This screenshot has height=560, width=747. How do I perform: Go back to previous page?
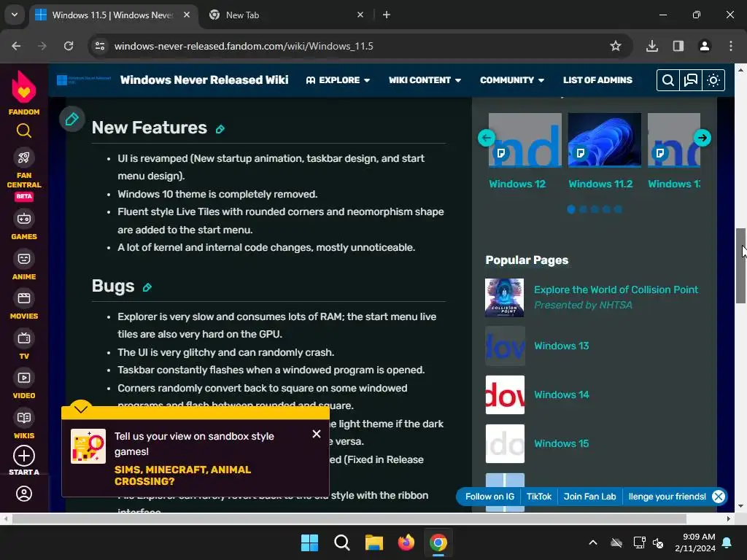(16, 46)
